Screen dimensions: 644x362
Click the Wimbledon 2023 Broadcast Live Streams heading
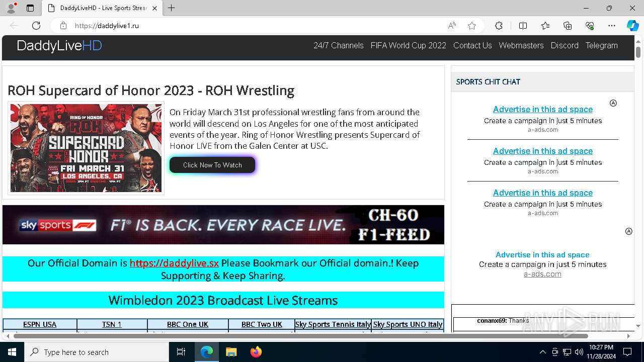[x=223, y=300]
